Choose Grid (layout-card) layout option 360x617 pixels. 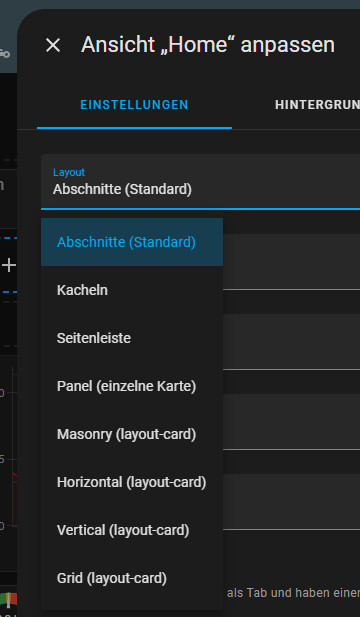click(x=132, y=578)
